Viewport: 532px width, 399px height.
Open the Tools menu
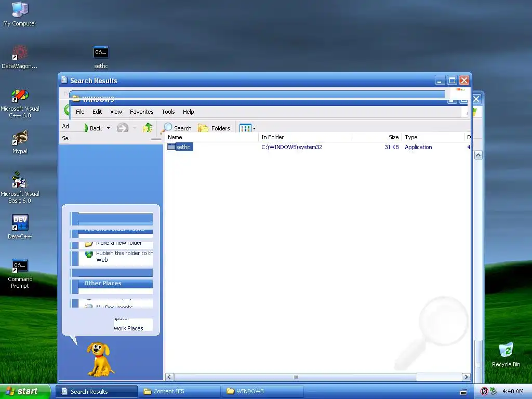point(168,112)
